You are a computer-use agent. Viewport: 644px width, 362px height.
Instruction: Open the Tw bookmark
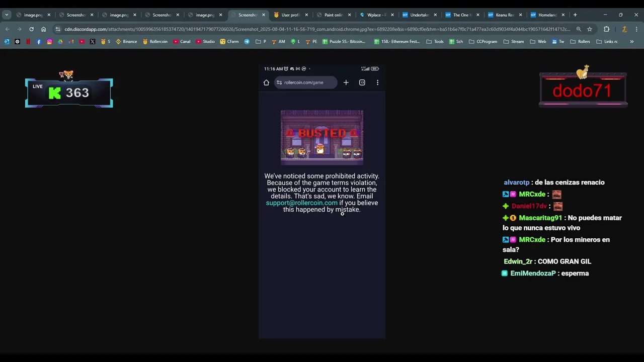click(x=558, y=42)
